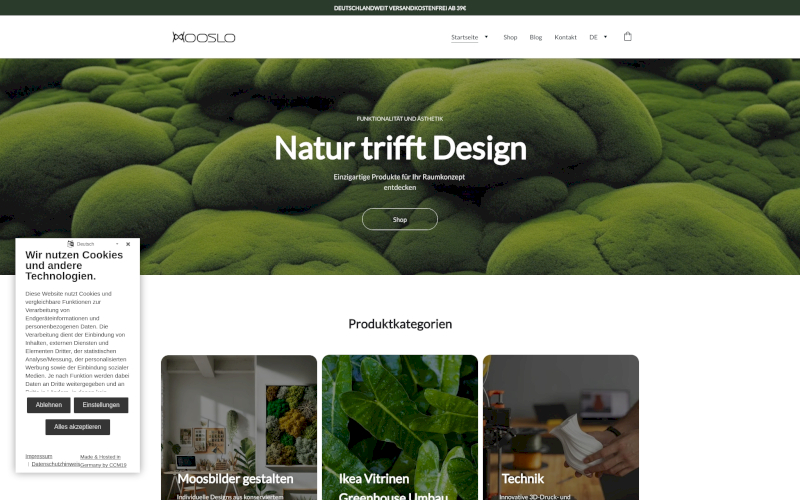Accept all cookies with Alles akzeptieren
Image resolution: width=800 pixels, height=500 pixels.
click(x=78, y=427)
